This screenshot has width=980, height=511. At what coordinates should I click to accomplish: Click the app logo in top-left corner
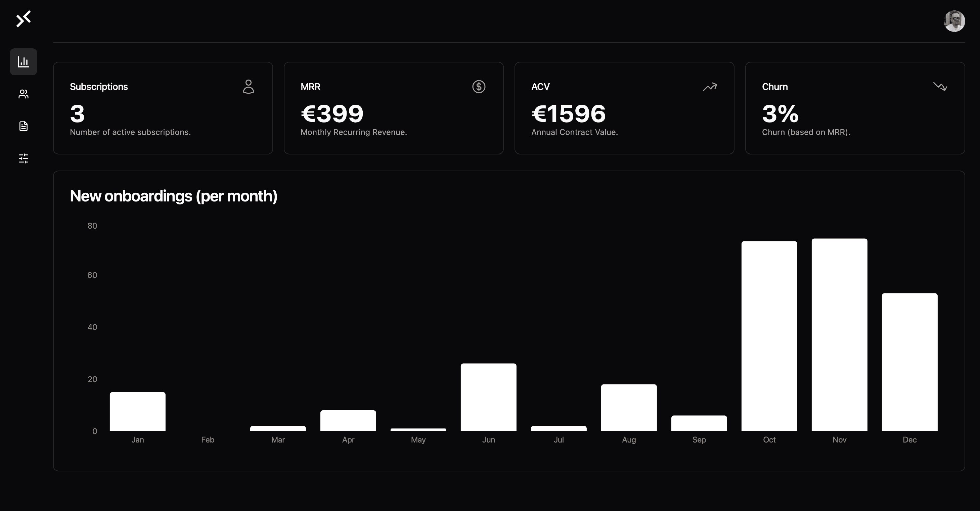(x=23, y=19)
